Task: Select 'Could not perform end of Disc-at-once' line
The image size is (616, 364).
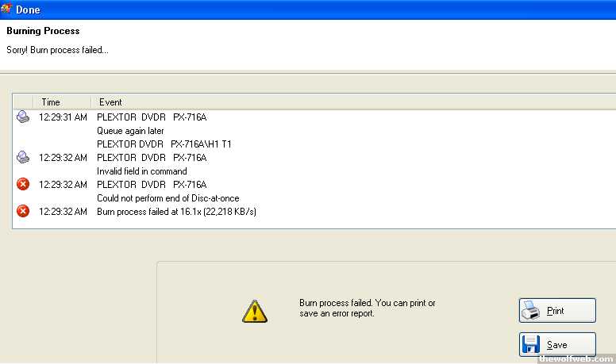Action: (x=168, y=198)
